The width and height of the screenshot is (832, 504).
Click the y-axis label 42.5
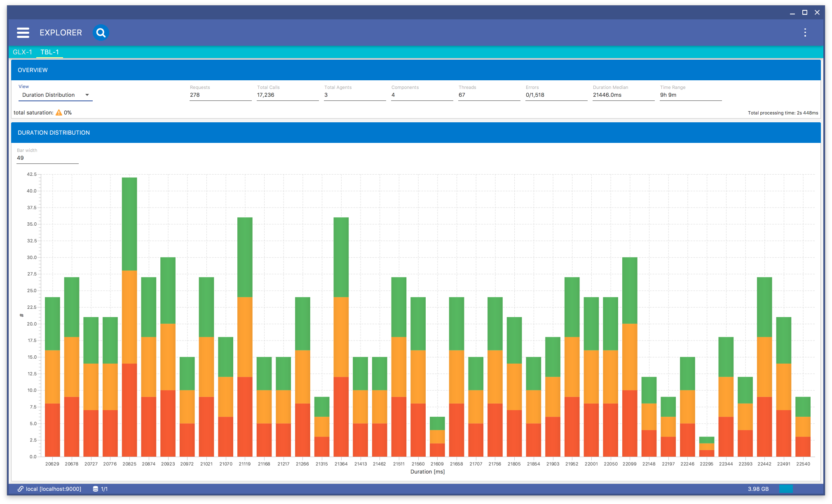click(x=32, y=174)
